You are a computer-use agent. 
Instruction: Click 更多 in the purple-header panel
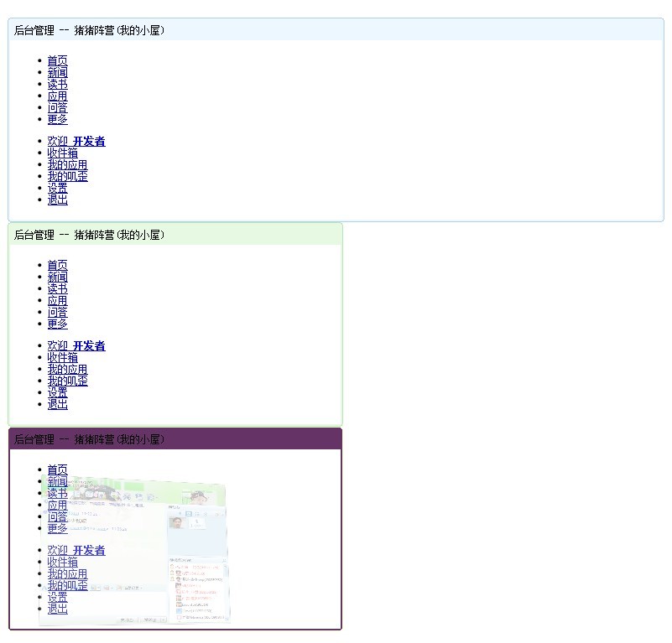[57, 529]
